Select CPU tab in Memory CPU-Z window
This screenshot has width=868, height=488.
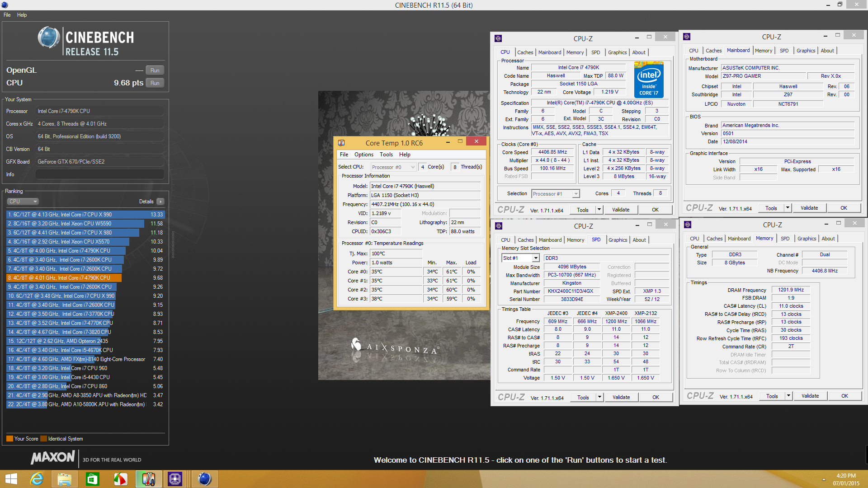click(694, 239)
